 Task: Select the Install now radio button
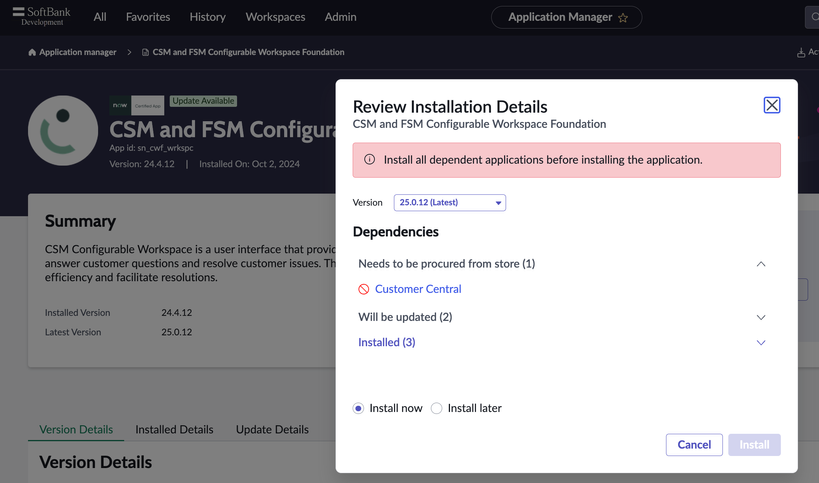pos(358,408)
